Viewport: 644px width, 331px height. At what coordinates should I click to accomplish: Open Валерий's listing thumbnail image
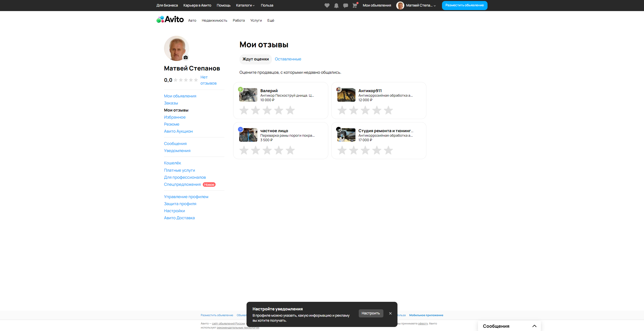click(x=248, y=95)
